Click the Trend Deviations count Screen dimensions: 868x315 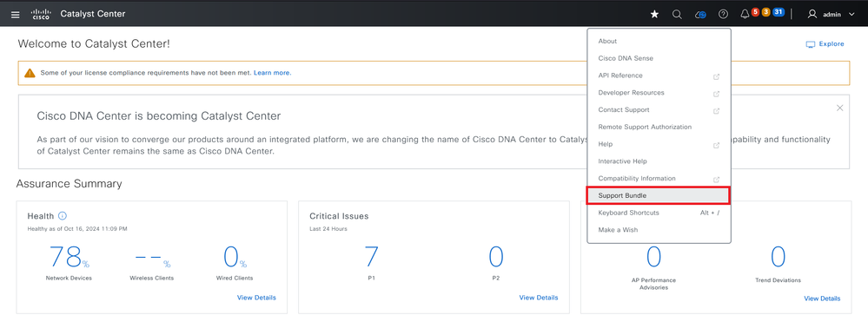click(778, 257)
